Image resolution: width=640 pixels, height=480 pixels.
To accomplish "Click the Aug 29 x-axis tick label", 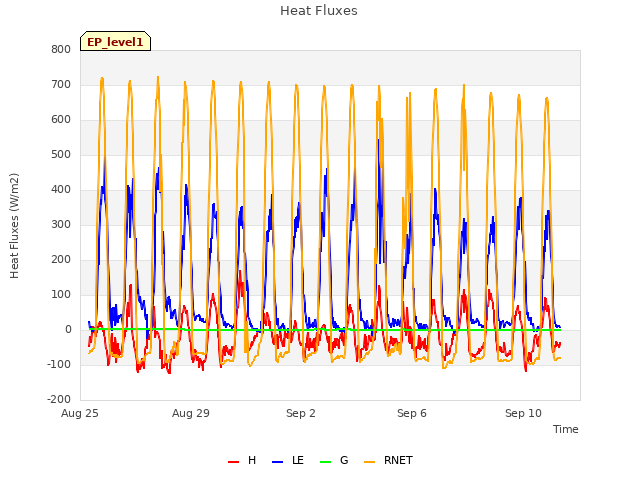I will [191, 413].
